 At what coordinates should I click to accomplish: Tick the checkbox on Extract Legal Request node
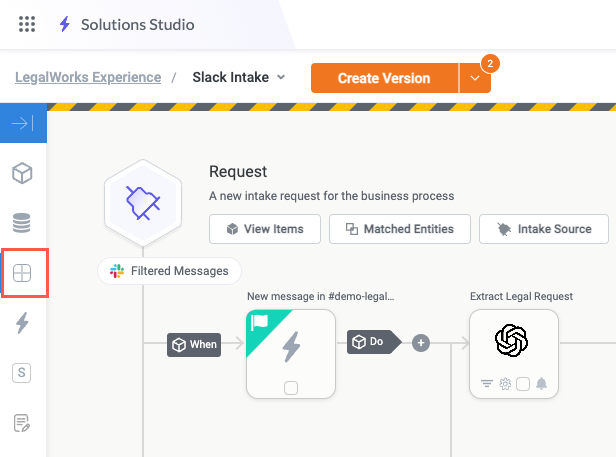click(523, 383)
